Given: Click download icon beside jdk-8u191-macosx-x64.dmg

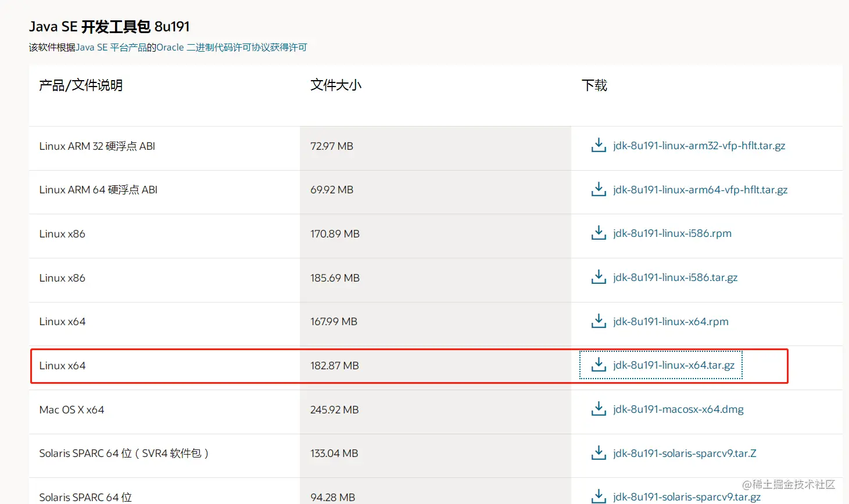Looking at the screenshot, I should 599,409.
